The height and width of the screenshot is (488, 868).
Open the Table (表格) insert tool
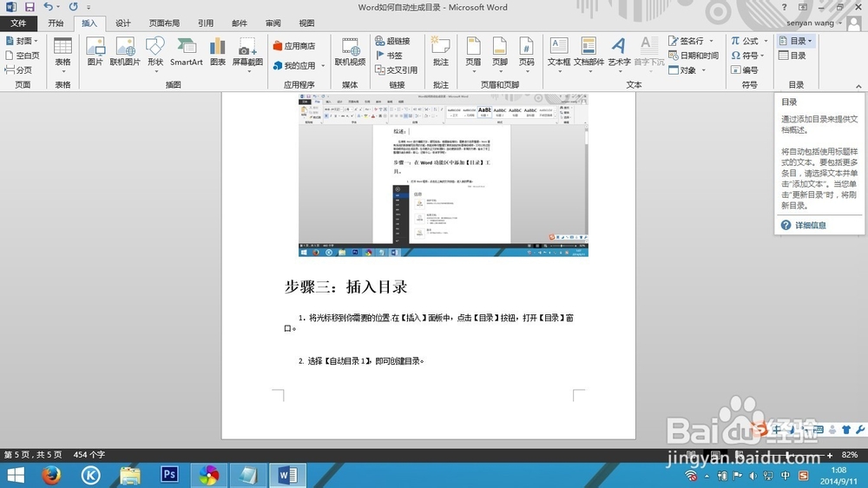(x=62, y=56)
